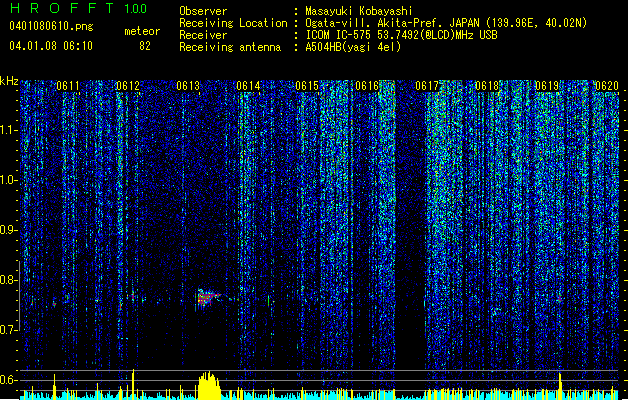Click the 0.9 kHz axis label
This screenshot has width=629, height=400.
click(x=8, y=230)
